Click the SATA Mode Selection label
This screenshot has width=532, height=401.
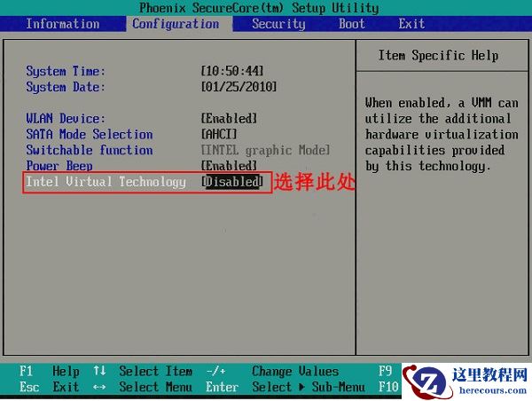click(90, 134)
